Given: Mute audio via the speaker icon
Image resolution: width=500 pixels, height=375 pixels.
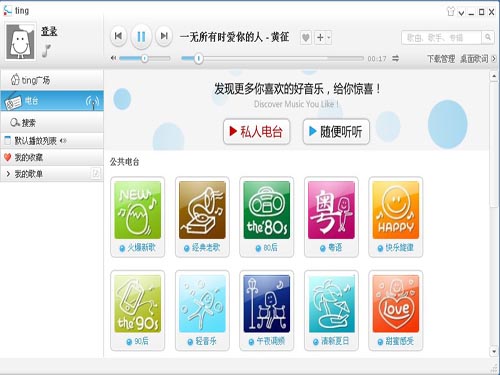Looking at the screenshot, I should (113, 58).
